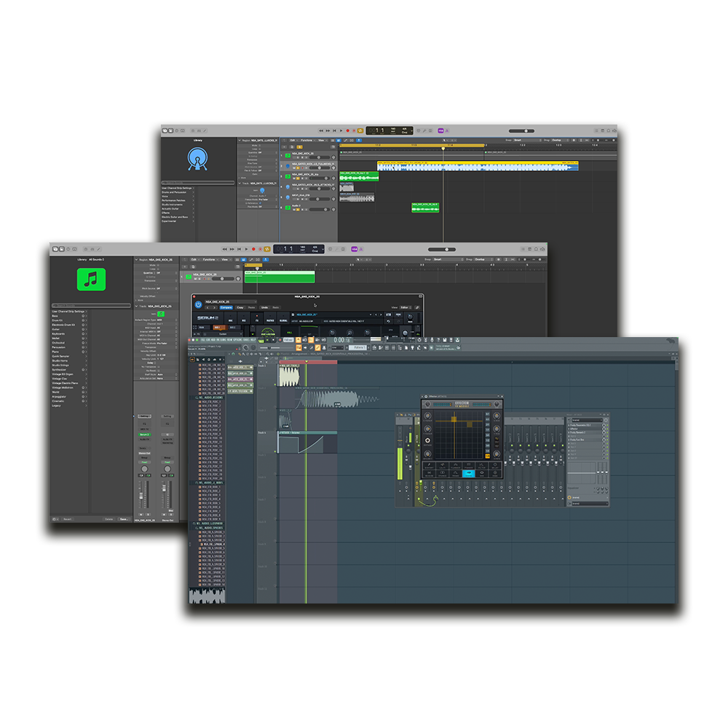Open the Functions menu in the back Logic window
Viewport: 728px width, 728px height.
[x=306, y=141]
